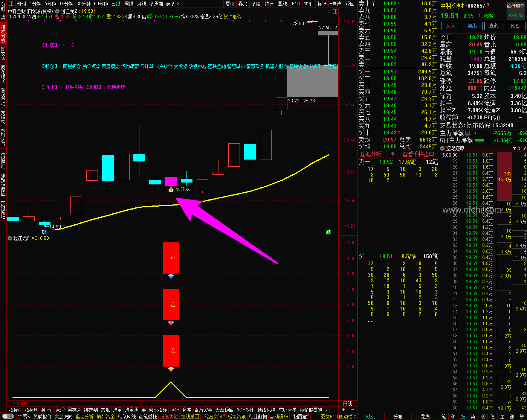This screenshot has height=420, width=527.
Task: Click the diamond icon in chart header
Action: 327,11
